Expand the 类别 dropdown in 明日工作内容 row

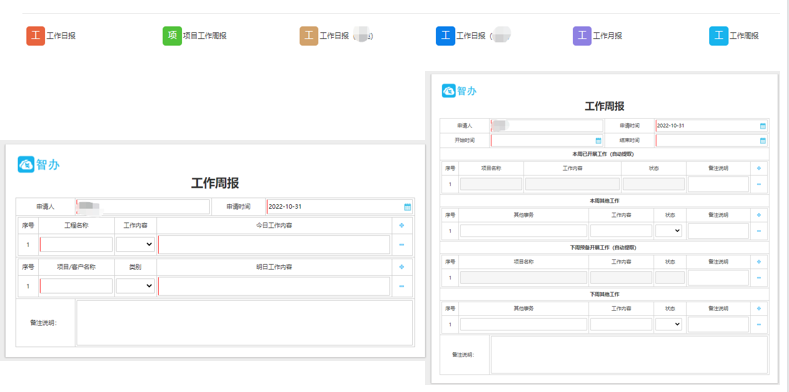pos(135,286)
